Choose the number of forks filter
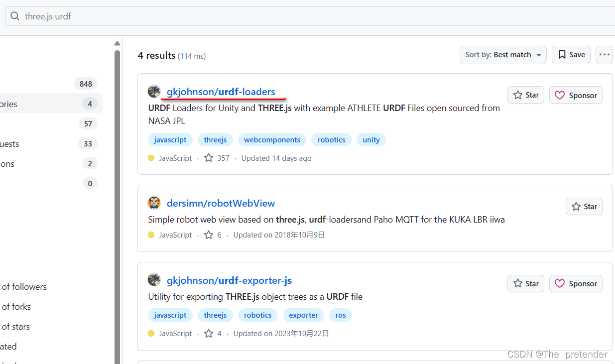 pyautogui.click(x=16, y=307)
